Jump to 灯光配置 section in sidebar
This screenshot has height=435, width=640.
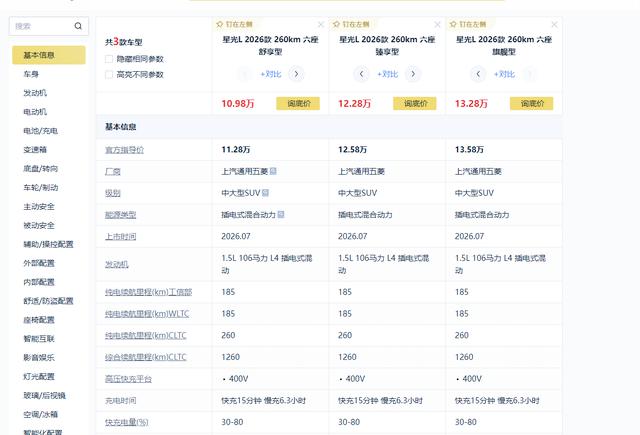point(39,376)
